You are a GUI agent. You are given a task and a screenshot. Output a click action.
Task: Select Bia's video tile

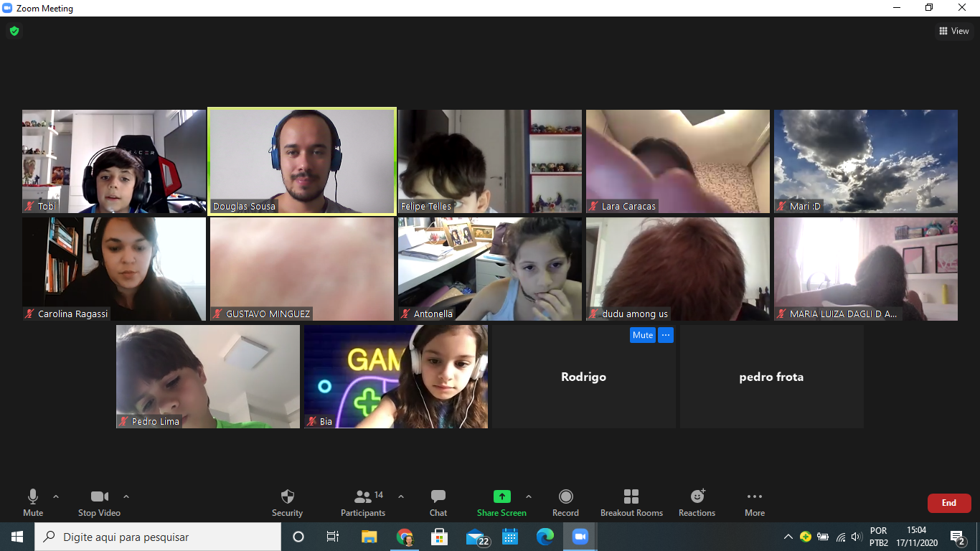coord(396,377)
